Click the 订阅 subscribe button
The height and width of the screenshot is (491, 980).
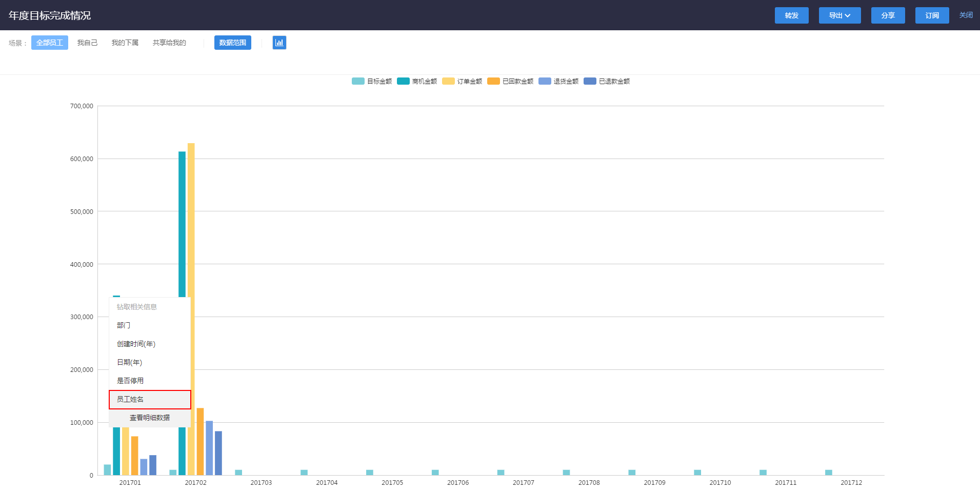[x=932, y=15]
